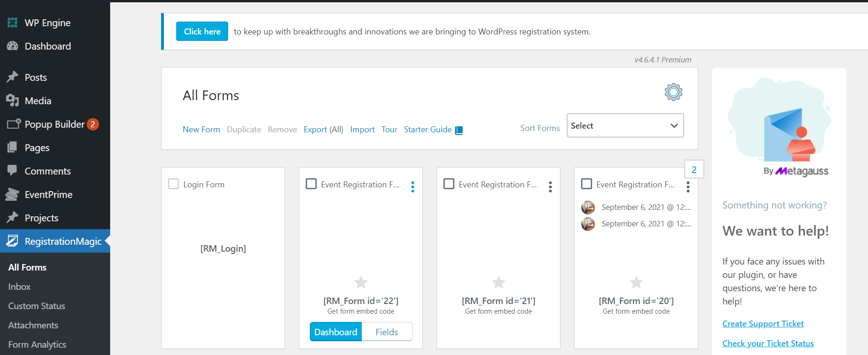Click the New Form link

201,130
